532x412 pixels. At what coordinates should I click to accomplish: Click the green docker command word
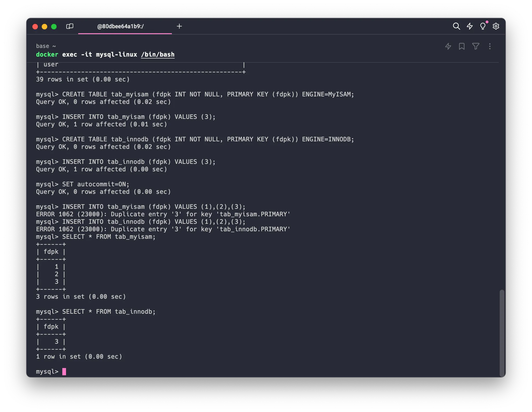tap(47, 55)
